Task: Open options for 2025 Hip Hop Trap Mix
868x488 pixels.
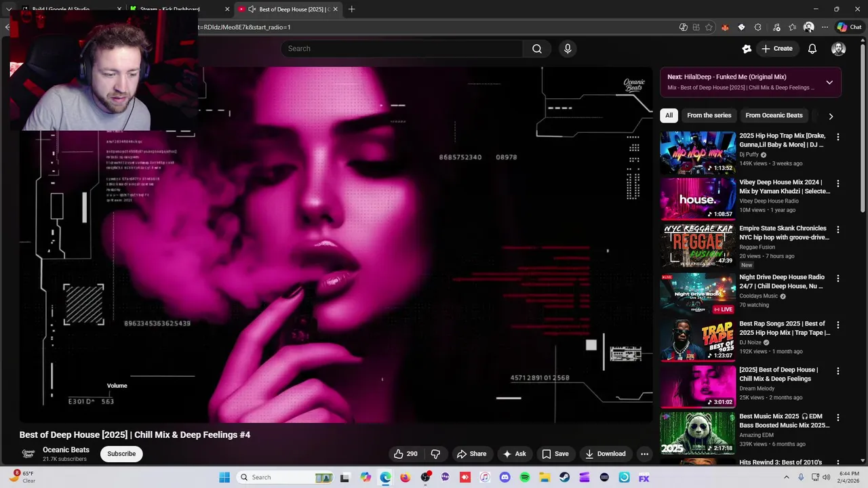Action: [x=837, y=137]
